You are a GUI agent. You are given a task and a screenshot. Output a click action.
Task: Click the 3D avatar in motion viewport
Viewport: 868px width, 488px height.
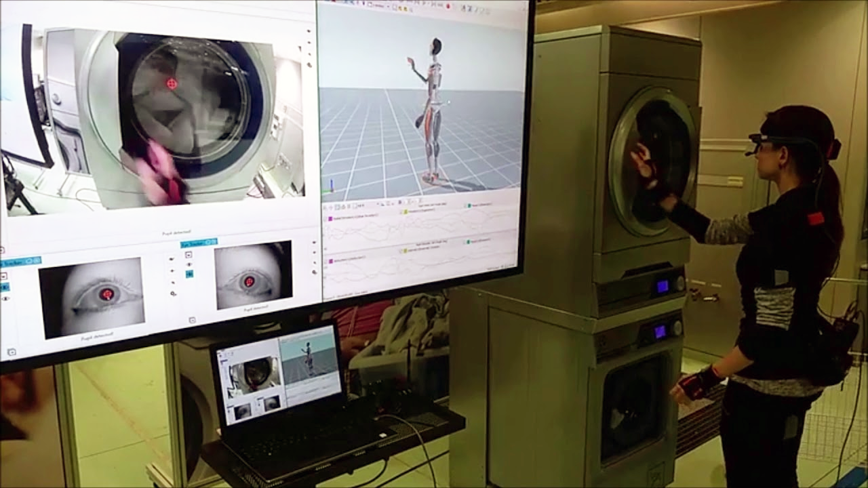[x=431, y=112]
